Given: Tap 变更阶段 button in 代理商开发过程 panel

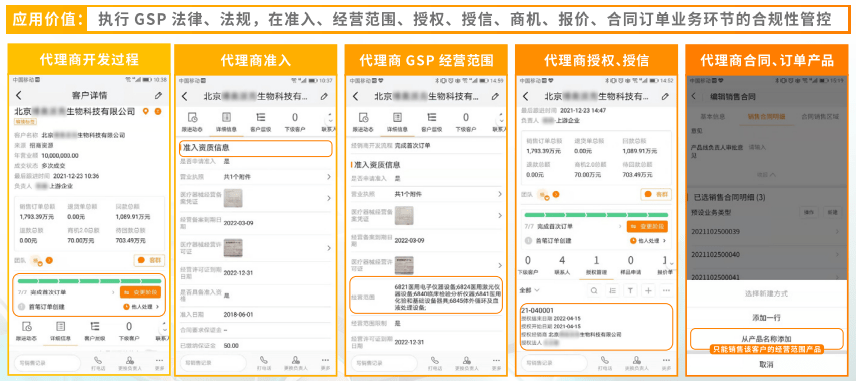Looking at the screenshot, I should tap(140, 293).
